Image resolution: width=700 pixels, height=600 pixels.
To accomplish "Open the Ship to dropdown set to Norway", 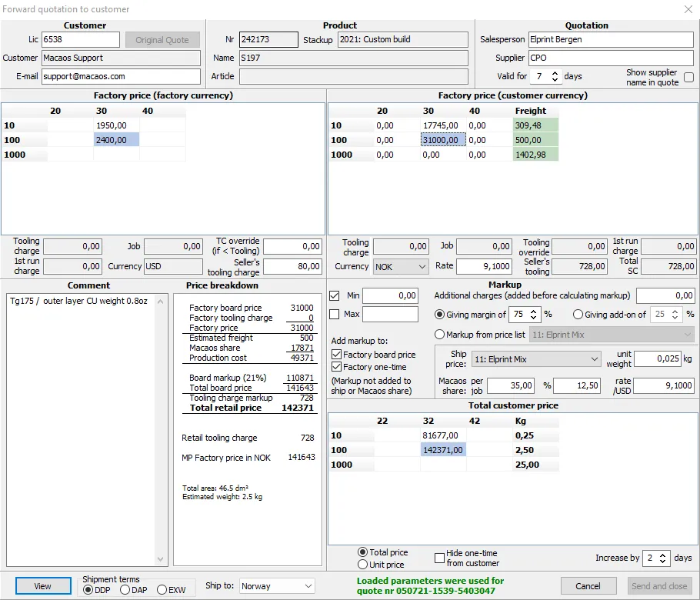I will pyautogui.click(x=276, y=585).
